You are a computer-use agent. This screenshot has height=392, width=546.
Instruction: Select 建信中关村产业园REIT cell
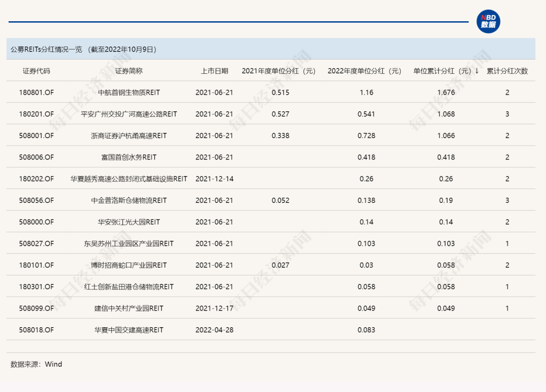click(129, 309)
